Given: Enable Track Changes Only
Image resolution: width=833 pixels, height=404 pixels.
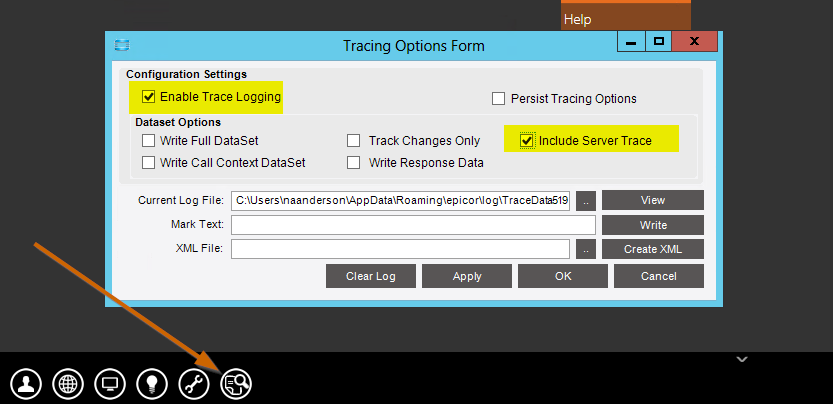Looking at the screenshot, I should tap(353, 141).
